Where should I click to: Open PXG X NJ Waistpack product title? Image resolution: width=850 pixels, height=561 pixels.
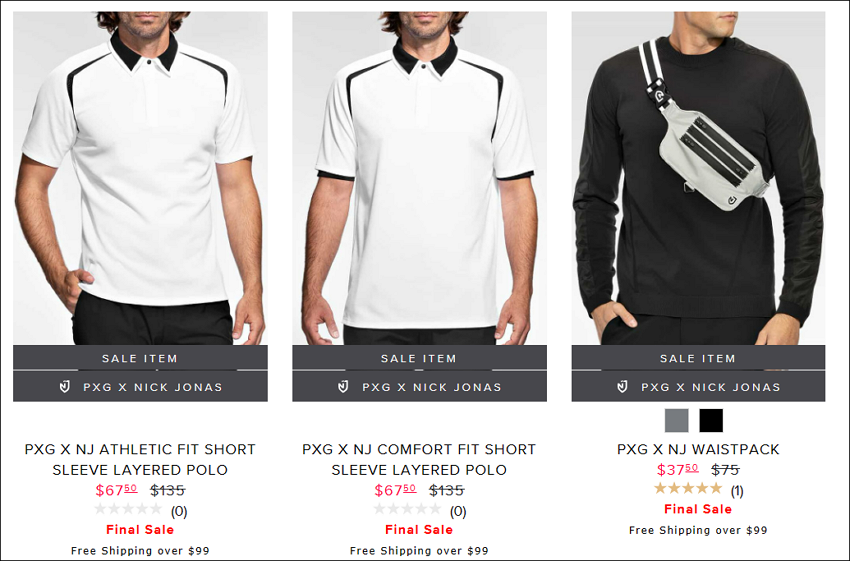(698, 449)
